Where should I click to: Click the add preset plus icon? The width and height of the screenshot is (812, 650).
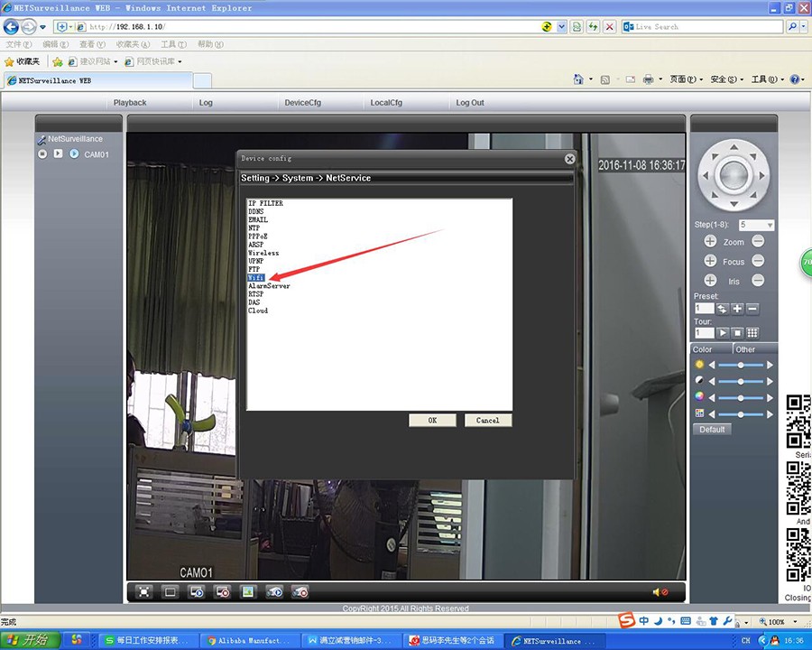coord(738,309)
